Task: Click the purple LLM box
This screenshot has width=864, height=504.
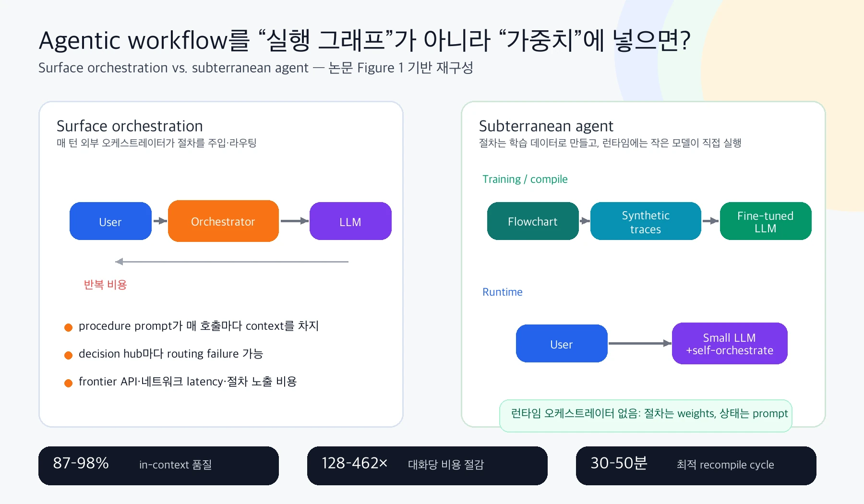Action: tap(350, 221)
